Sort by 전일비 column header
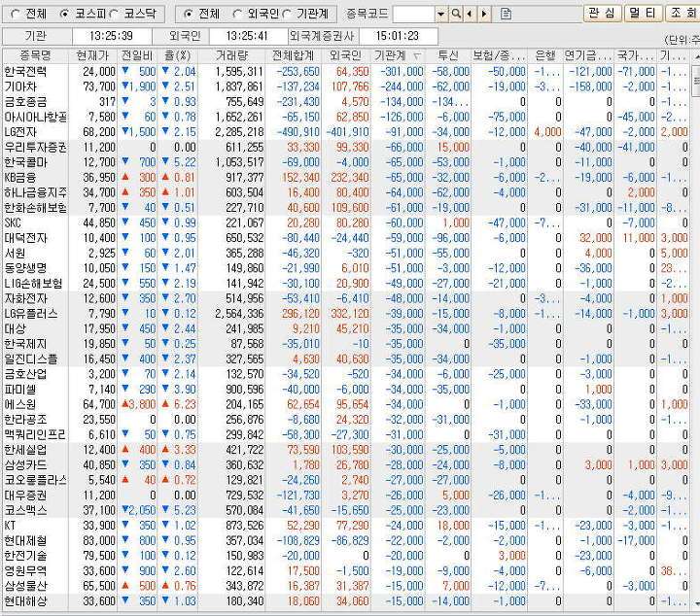Viewport: 700px width, 616px height. pos(137,55)
